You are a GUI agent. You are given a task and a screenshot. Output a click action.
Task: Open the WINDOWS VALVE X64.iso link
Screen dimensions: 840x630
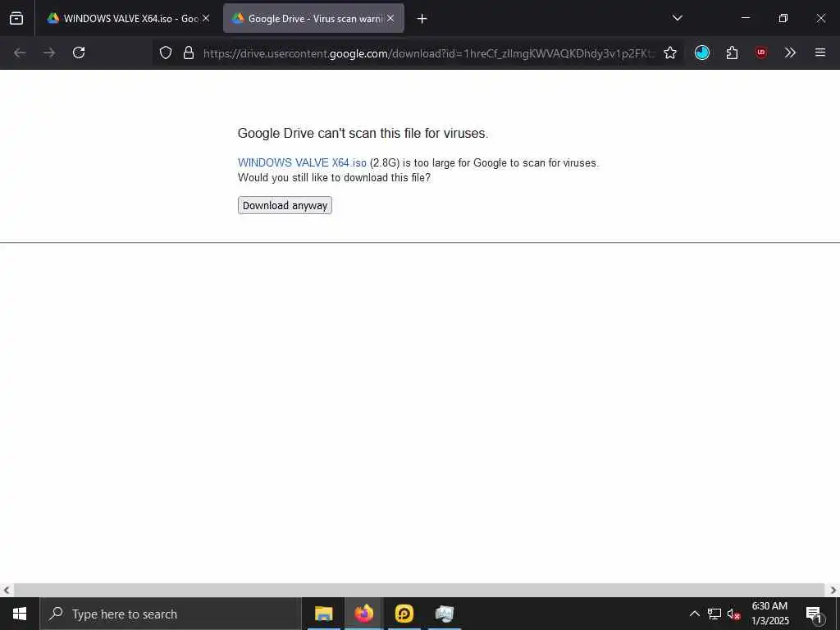point(302,163)
